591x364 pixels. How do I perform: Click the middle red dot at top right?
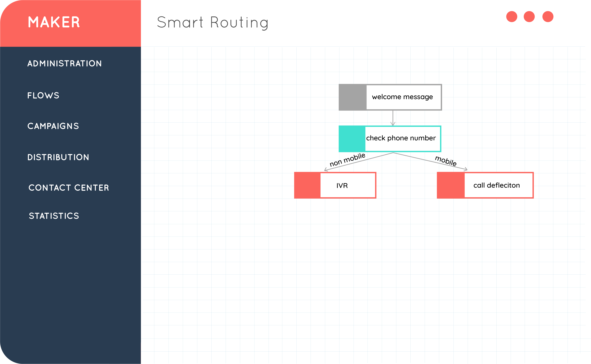pos(529,17)
